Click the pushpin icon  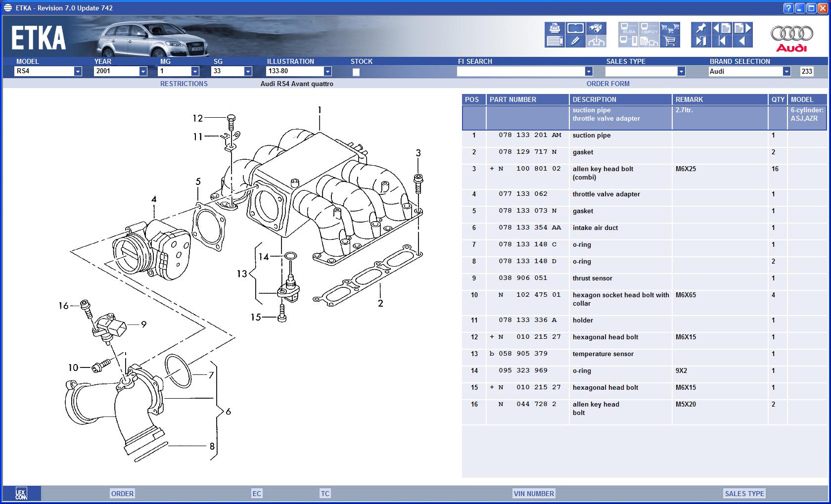(701, 28)
